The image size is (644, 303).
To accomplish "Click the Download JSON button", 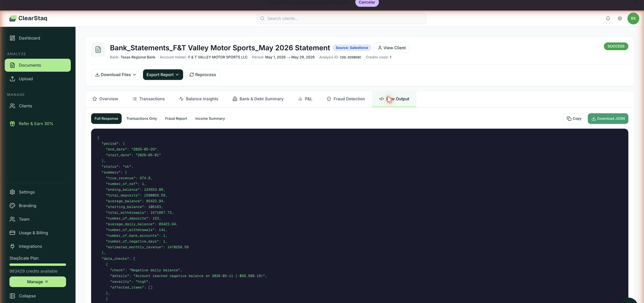I will click(608, 119).
